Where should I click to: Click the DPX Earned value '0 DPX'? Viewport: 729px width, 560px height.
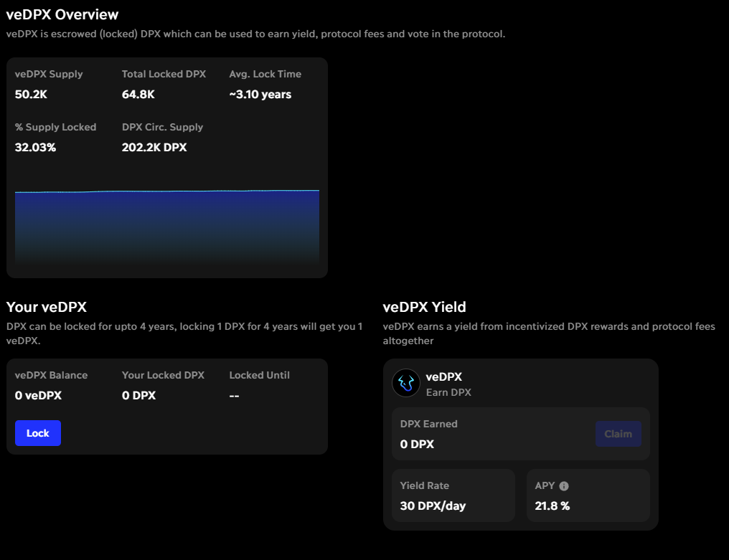pyautogui.click(x=417, y=445)
